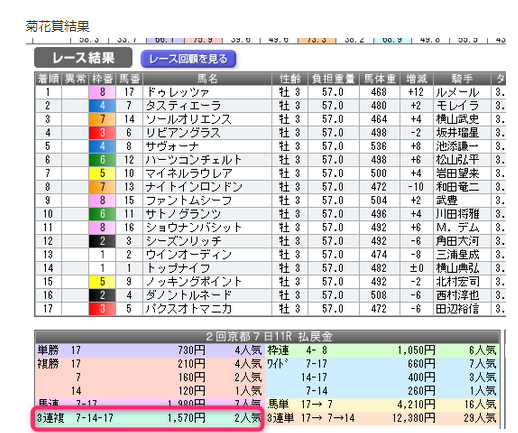Click the 着順 column header
Viewport: 518px width, 433px height.
[x=48, y=79]
